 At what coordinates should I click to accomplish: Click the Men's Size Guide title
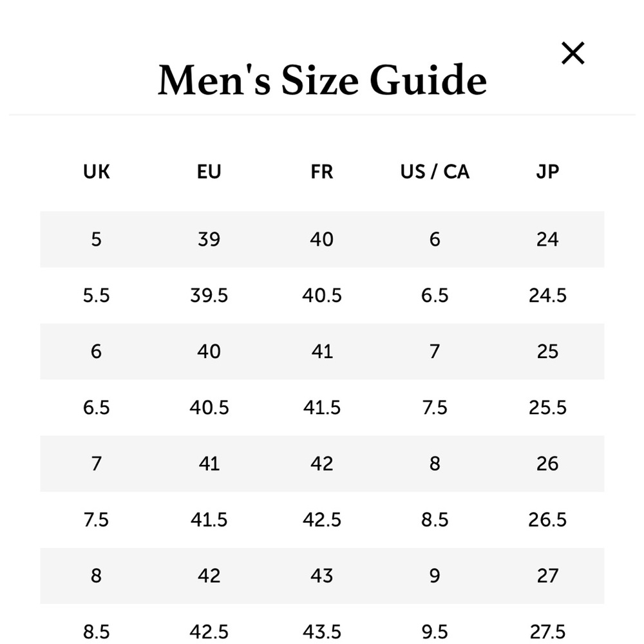322,80
